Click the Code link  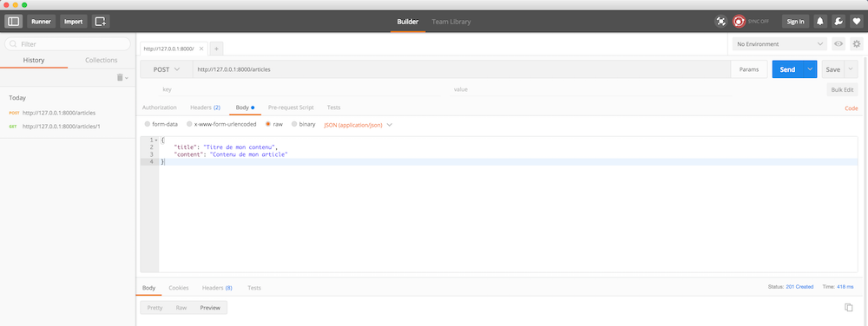(x=851, y=108)
